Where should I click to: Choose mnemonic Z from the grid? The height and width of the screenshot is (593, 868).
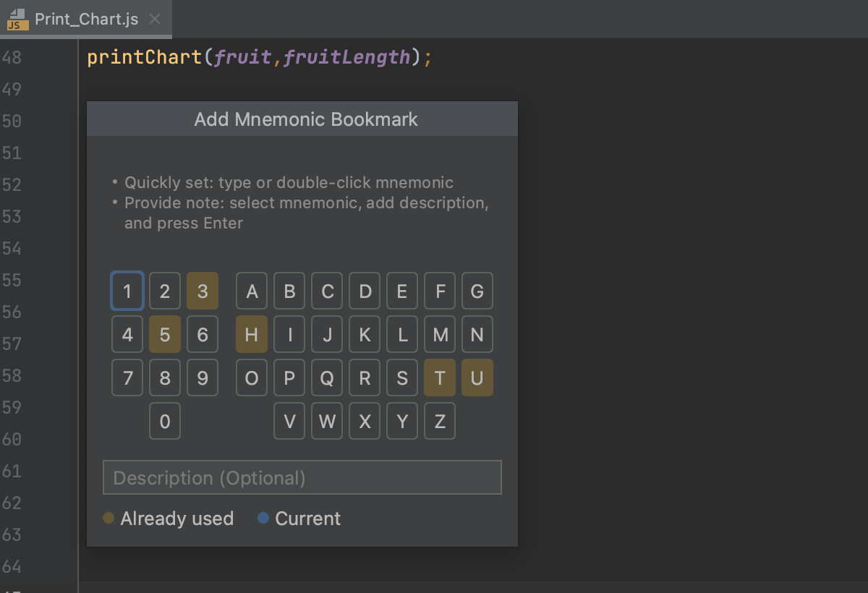click(440, 421)
